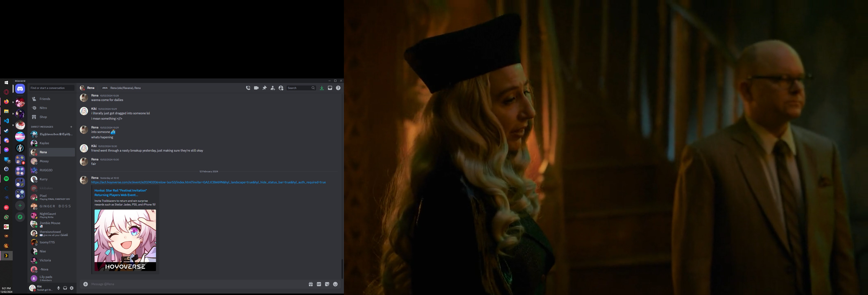The width and height of the screenshot is (868, 295).
Task: Open Explore Discoverable Servers compass
Action: pyautogui.click(x=20, y=217)
